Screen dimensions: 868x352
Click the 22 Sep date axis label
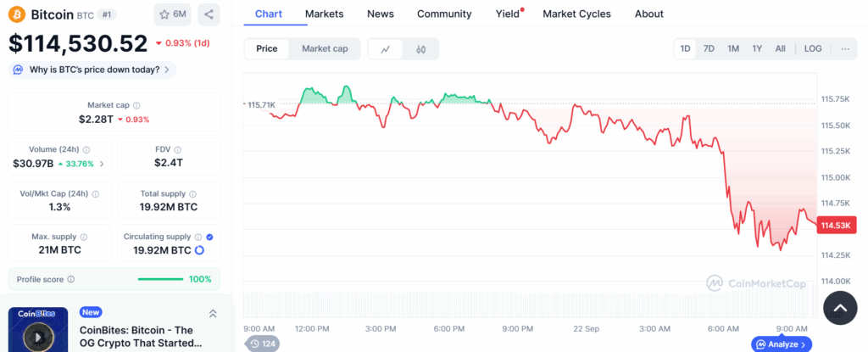(587, 329)
